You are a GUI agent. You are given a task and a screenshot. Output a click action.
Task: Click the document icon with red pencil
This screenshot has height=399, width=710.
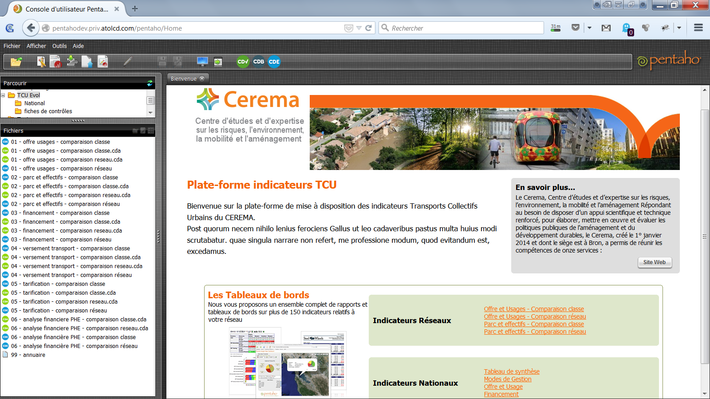tap(103, 62)
